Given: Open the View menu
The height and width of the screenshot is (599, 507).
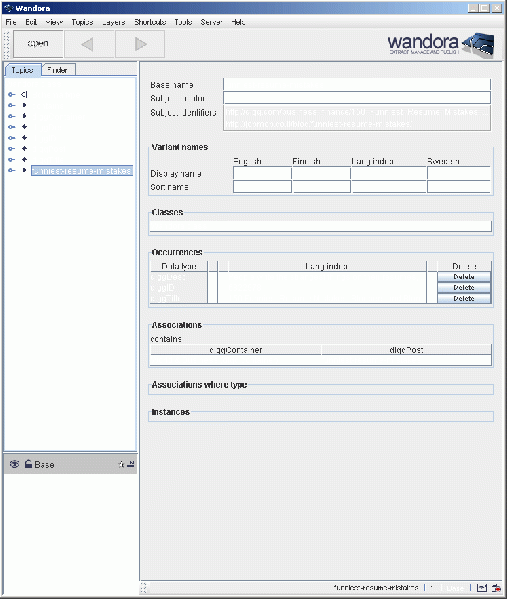Looking at the screenshot, I should [54, 22].
